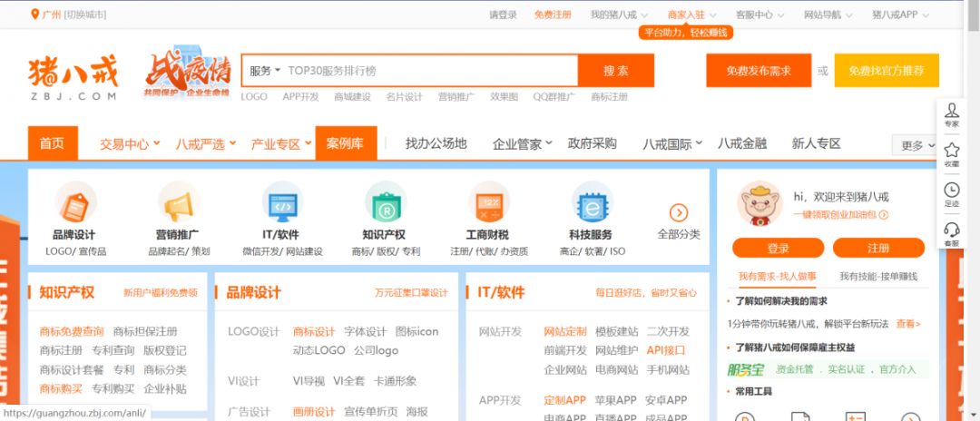
Task: Click the 万元征集口罩设计 link
Action: (x=411, y=292)
